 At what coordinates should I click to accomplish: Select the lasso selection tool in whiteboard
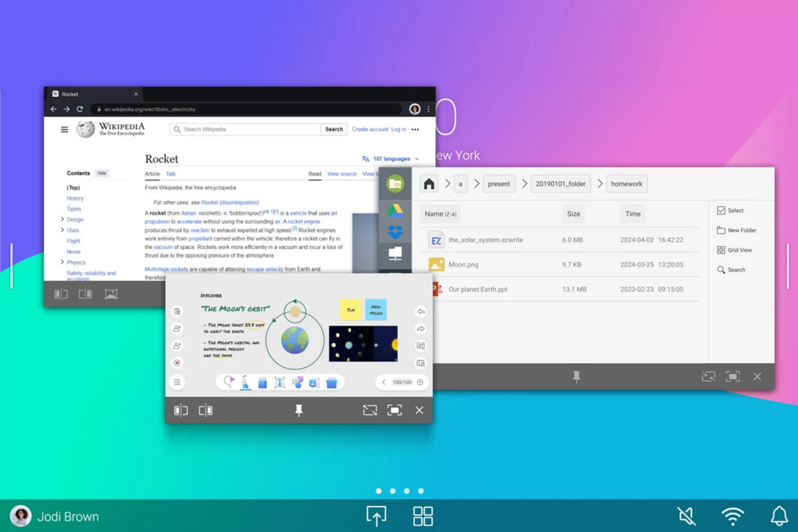(229, 382)
